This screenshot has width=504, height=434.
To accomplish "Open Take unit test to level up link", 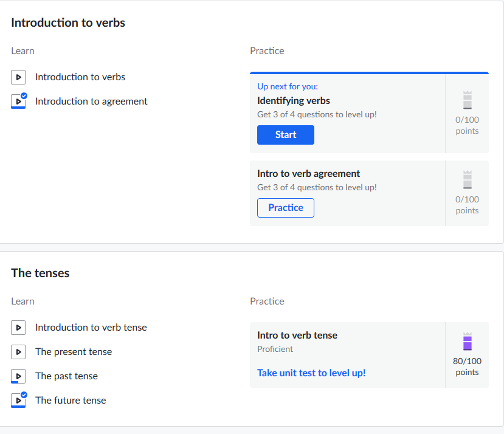I will [x=311, y=373].
